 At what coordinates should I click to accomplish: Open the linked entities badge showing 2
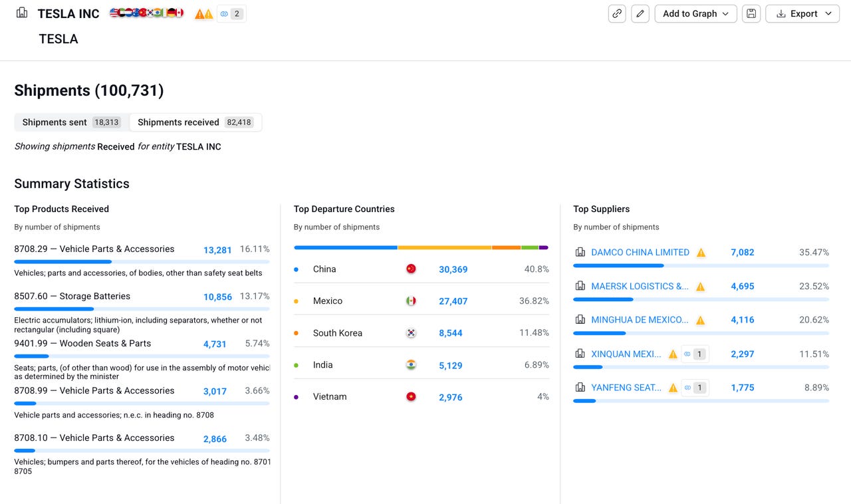(x=231, y=14)
